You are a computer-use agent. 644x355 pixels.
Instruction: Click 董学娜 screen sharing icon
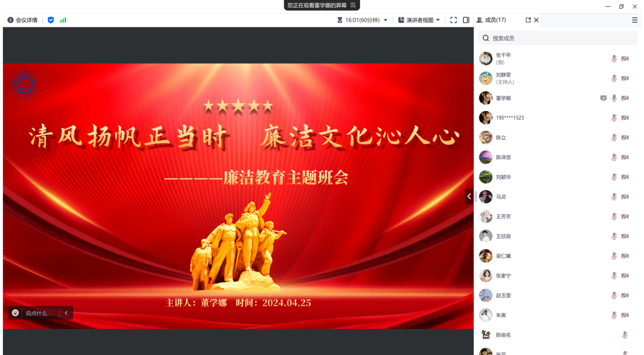click(603, 98)
